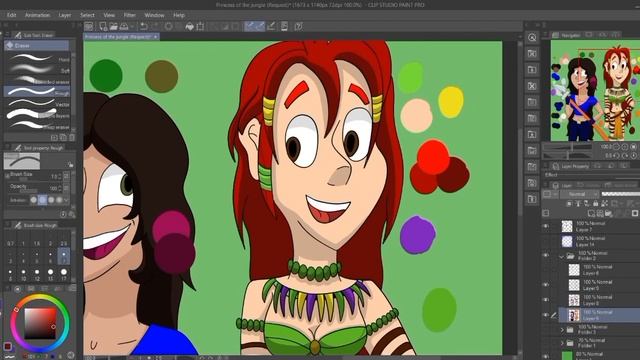The height and width of the screenshot is (360, 640).
Task: Select the first anti-aliasing option circle
Action: coord(33,200)
